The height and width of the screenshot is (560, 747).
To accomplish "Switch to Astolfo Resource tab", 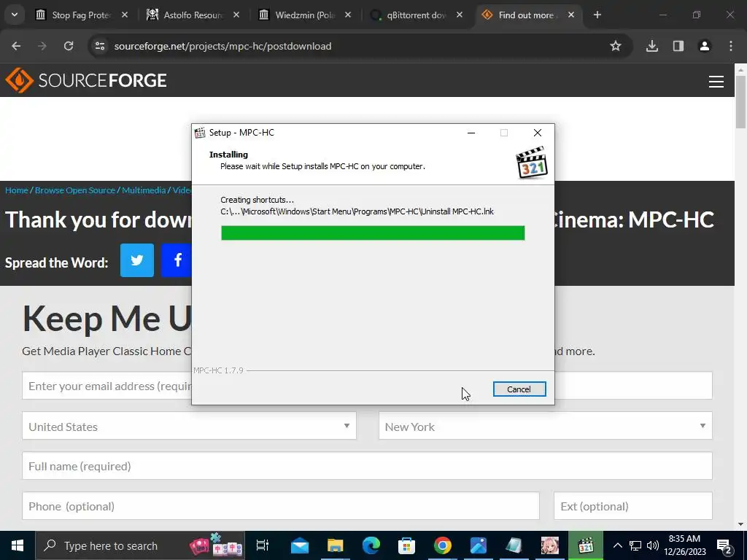I will (x=193, y=15).
